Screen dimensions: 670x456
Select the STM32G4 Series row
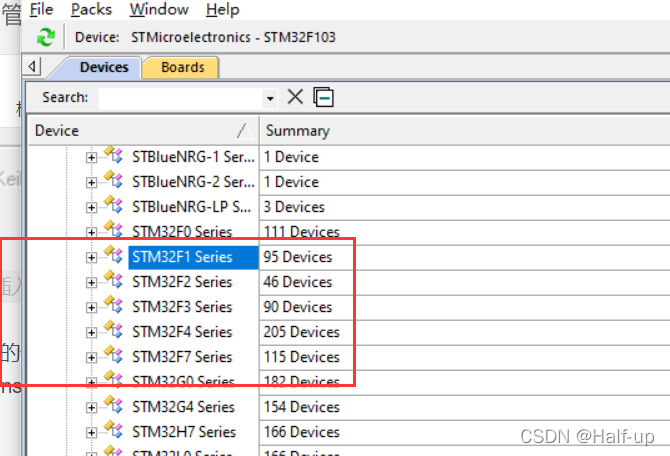[183, 407]
